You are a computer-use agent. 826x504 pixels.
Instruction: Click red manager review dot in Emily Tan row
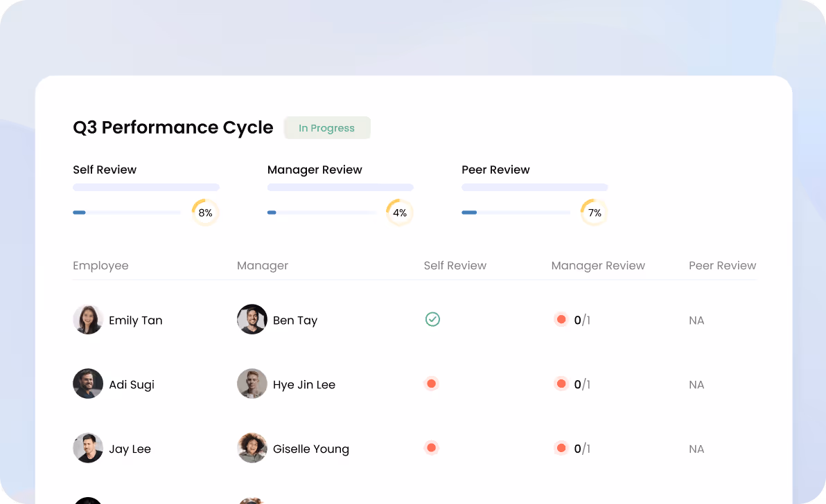point(561,319)
